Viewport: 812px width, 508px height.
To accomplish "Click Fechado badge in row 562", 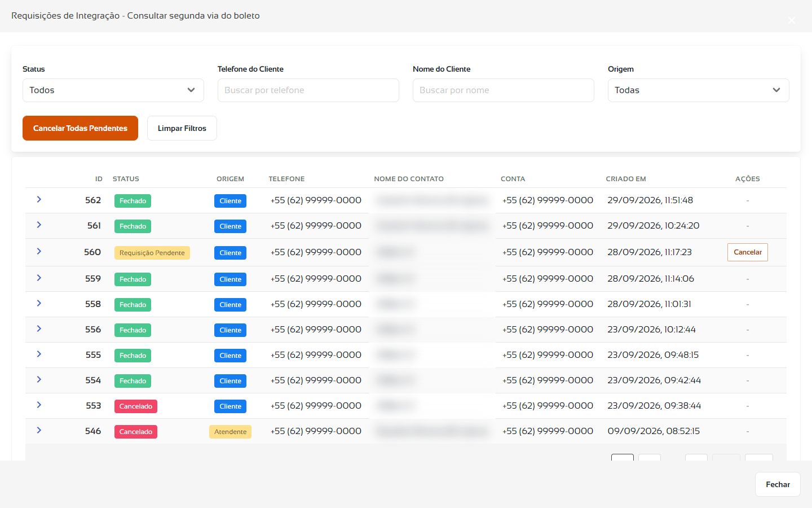I will [133, 201].
